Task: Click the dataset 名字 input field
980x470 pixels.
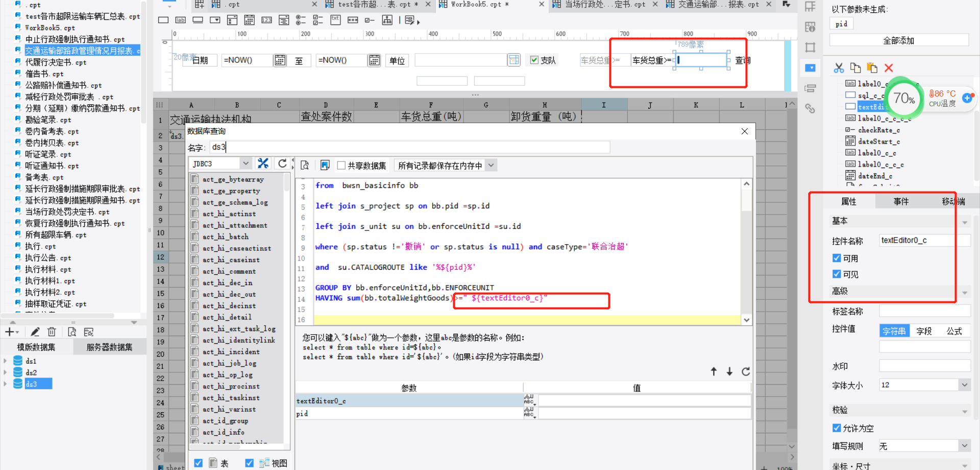Action: point(410,147)
